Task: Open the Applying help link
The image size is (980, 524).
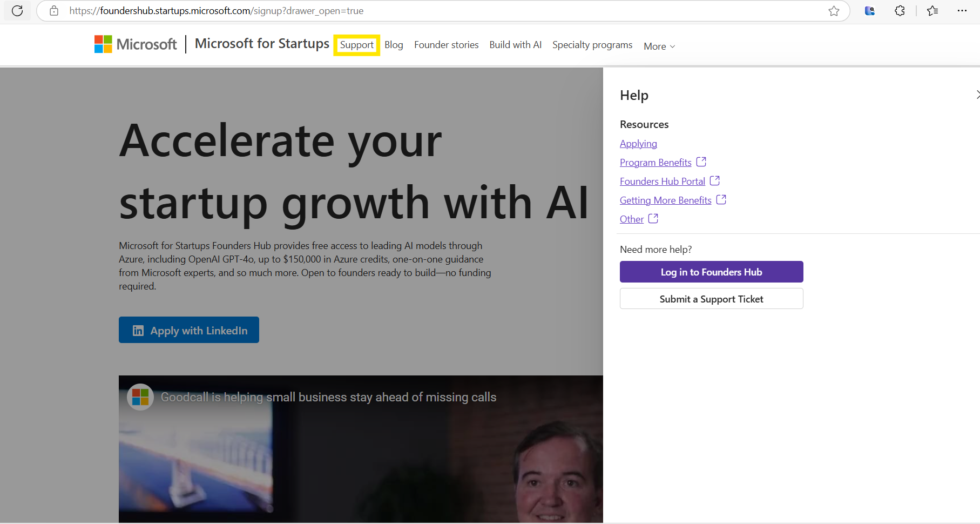Action: (x=638, y=144)
